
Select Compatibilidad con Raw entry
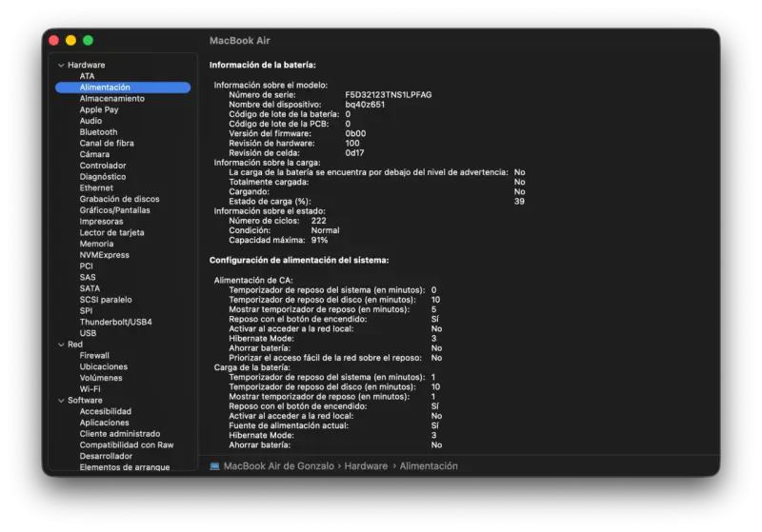click(x=127, y=444)
